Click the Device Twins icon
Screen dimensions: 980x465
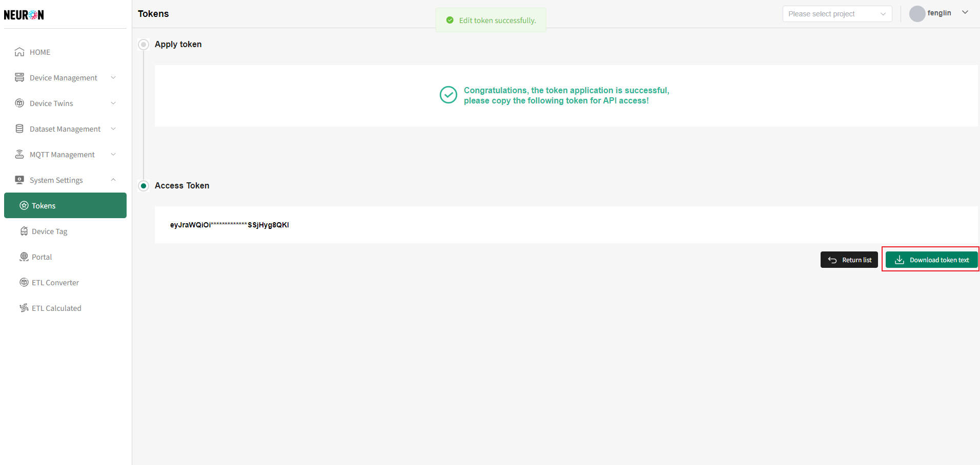19,103
